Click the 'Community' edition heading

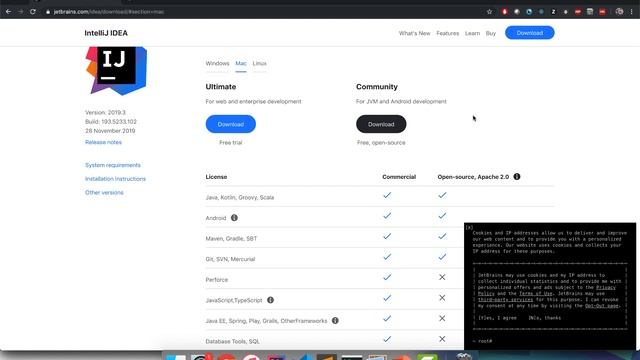(377, 87)
